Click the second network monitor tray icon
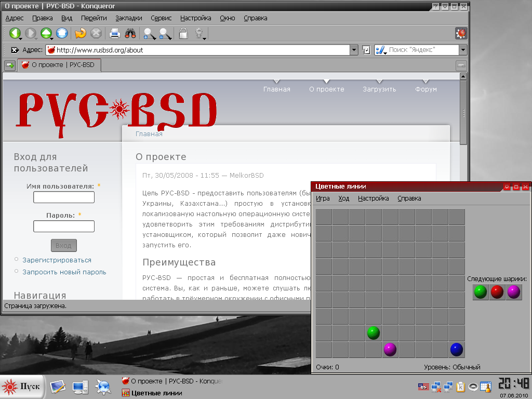Screen dimensions: 532x399 pyautogui.click(x=448, y=387)
